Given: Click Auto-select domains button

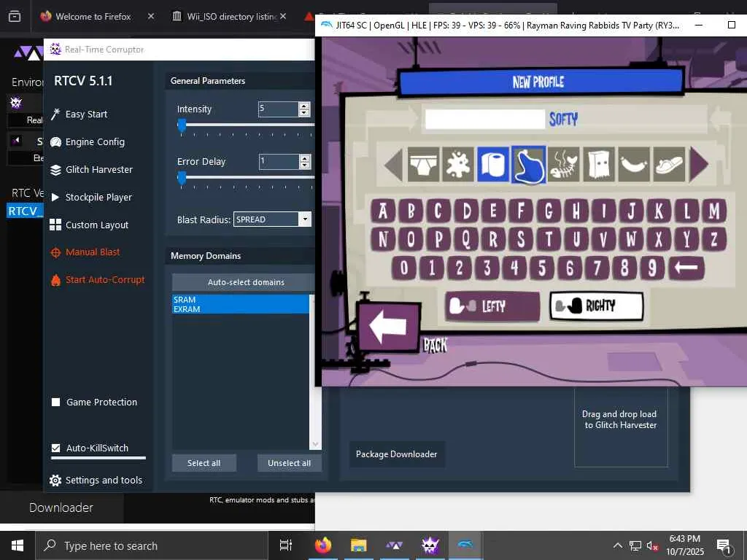Looking at the screenshot, I should point(246,282).
